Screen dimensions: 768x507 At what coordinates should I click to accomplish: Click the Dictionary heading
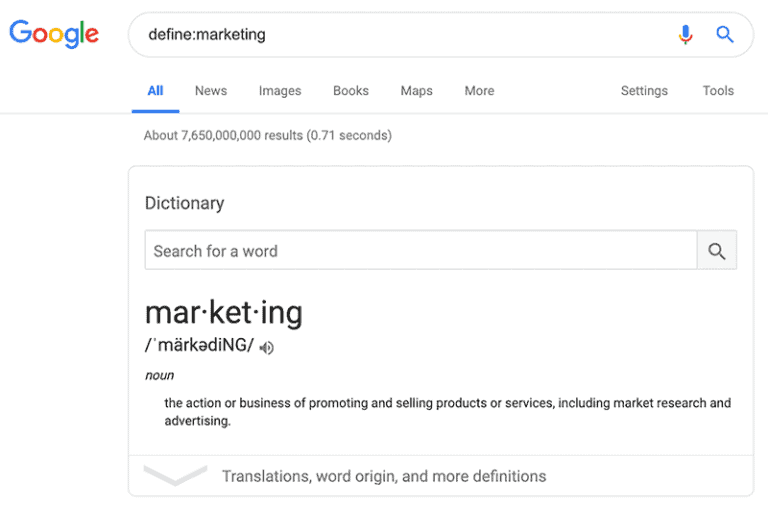point(185,203)
